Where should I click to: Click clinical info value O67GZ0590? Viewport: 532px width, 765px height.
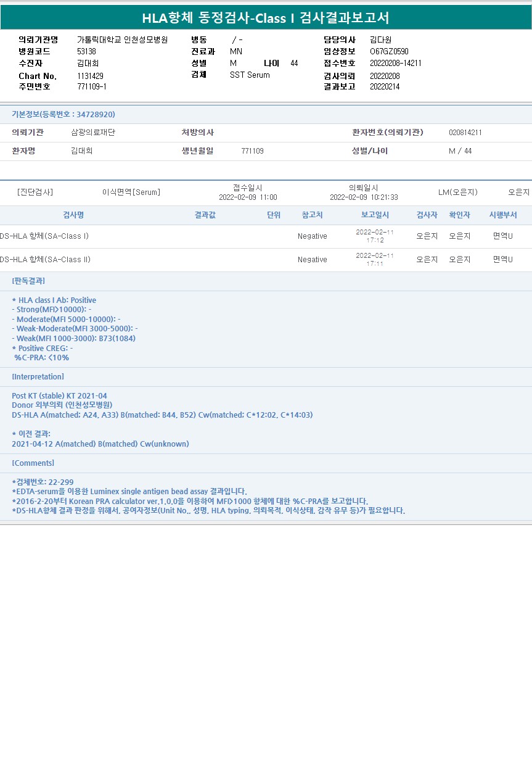click(x=389, y=52)
